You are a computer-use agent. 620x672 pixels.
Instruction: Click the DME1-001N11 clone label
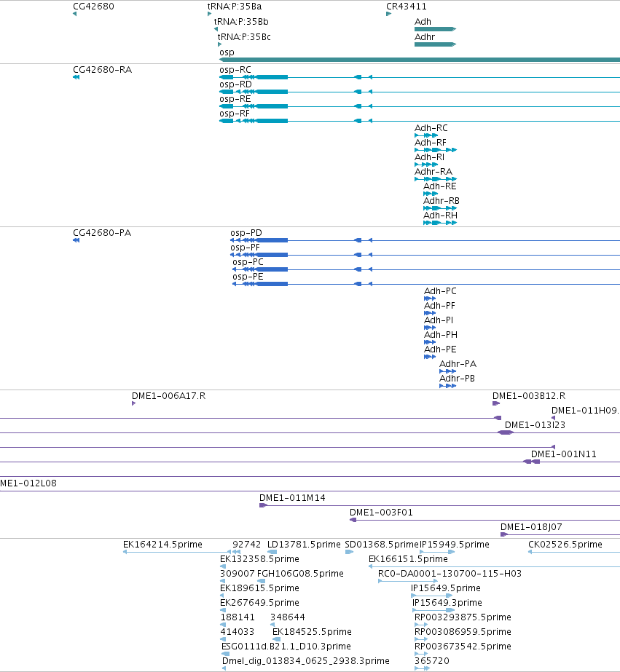coord(564,455)
